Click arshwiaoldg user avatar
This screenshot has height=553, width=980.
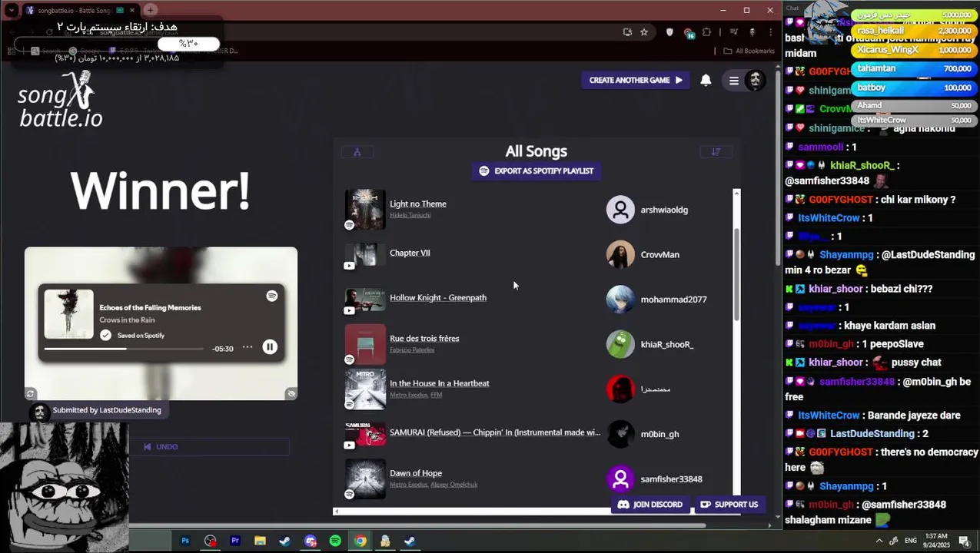coord(620,210)
